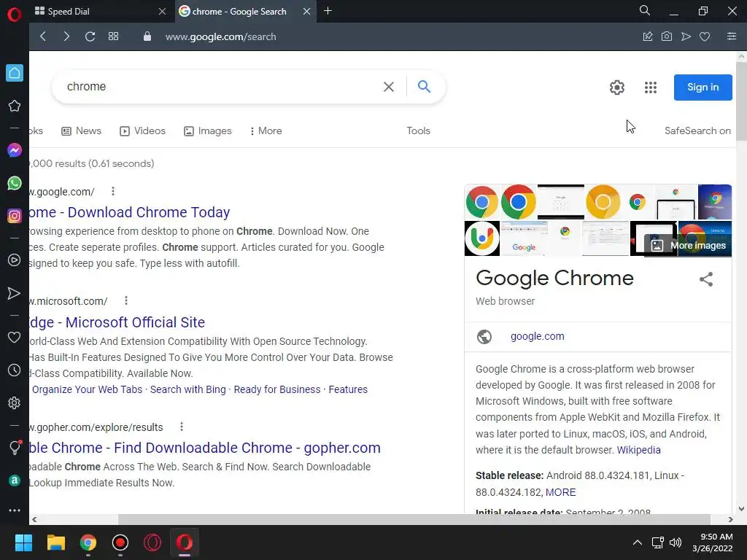Screen dimensions: 747x560
Task: Share Google Chrome knowledge panel
Action: tap(706, 279)
